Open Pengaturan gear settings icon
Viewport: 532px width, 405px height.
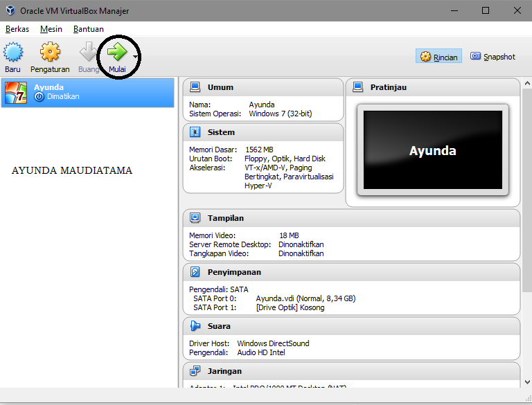click(50, 51)
